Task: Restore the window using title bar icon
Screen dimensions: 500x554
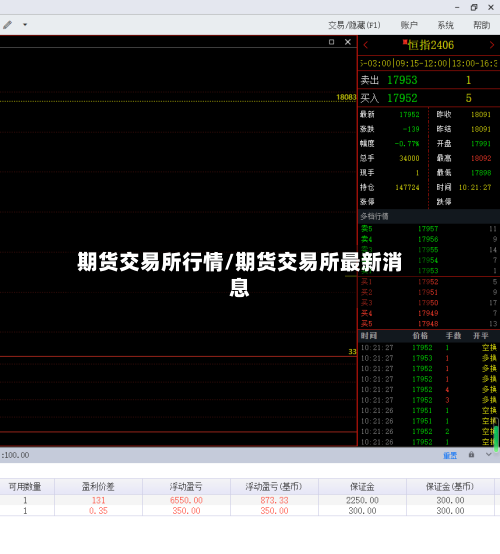Action: click(474, 7)
